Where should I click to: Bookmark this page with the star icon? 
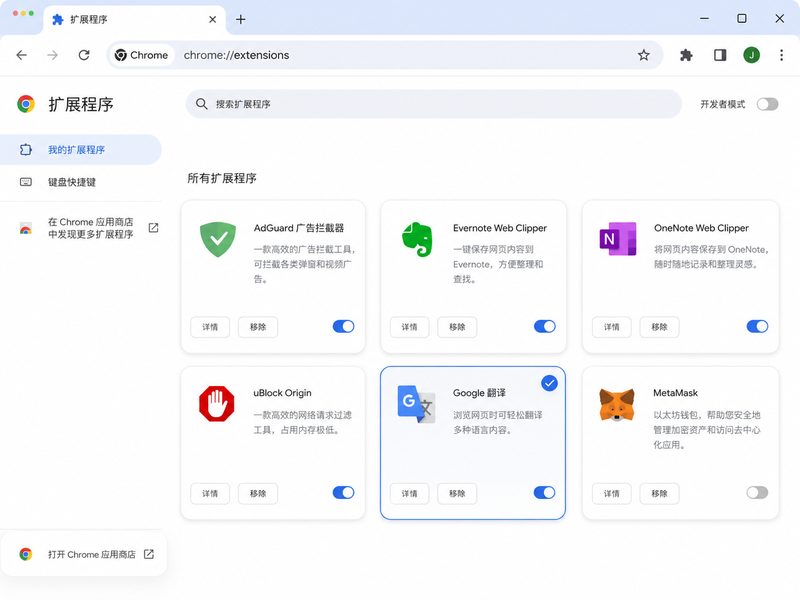click(x=643, y=55)
